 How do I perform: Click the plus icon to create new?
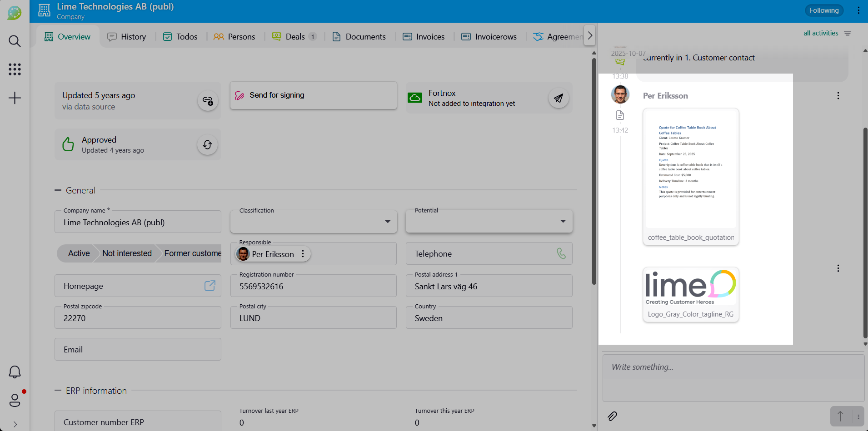15,98
